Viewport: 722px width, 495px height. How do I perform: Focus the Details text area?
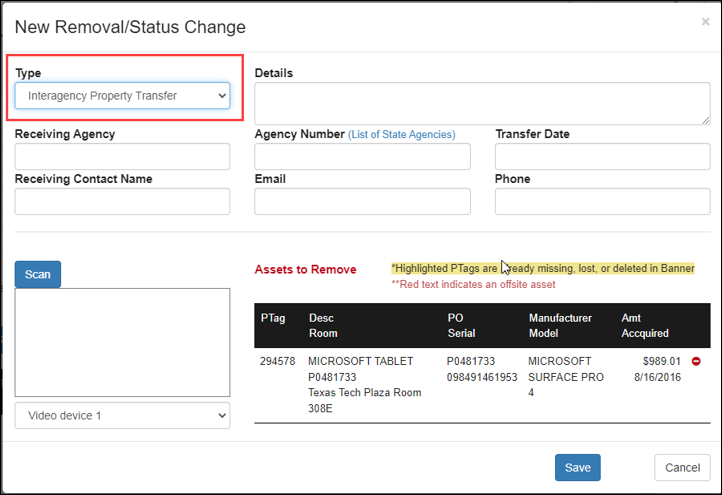click(482, 104)
